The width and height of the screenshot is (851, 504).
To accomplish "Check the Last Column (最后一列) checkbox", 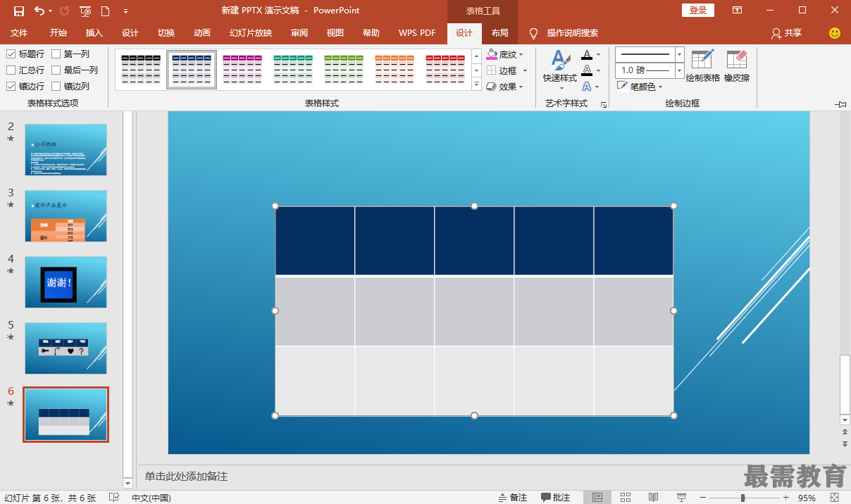I will (x=56, y=70).
